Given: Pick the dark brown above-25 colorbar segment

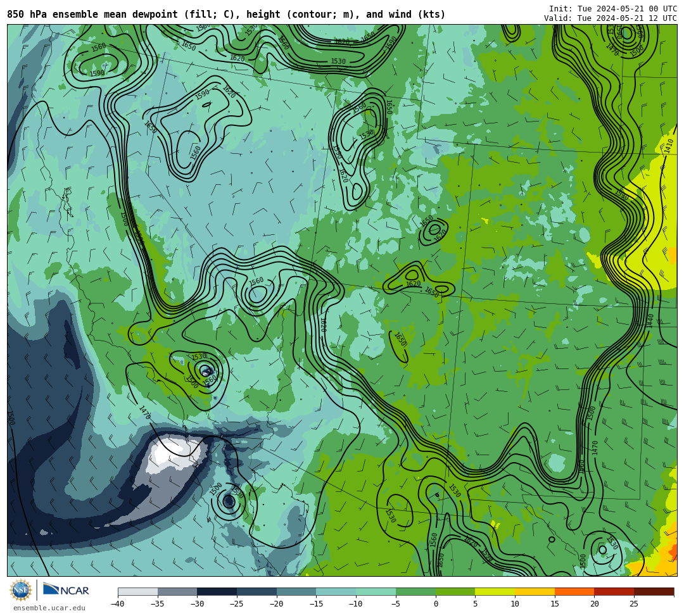Looking at the screenshot, I should point(654,592).
